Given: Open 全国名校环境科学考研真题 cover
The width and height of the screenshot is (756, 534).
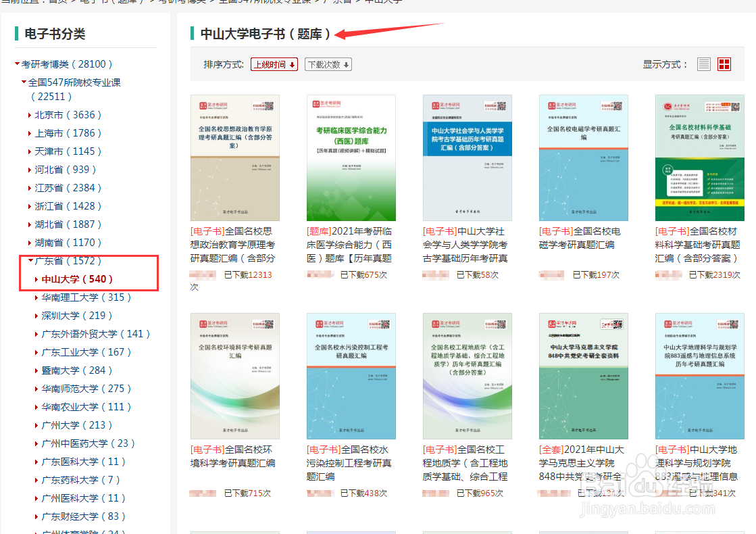Looking at the screenshot, I should [235, 377].
